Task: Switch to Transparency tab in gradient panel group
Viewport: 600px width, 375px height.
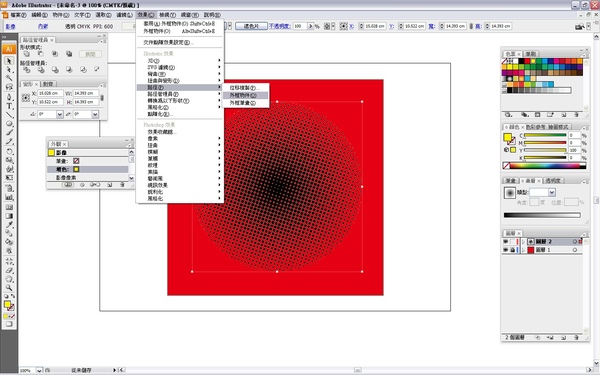Action: pos(553,181)
